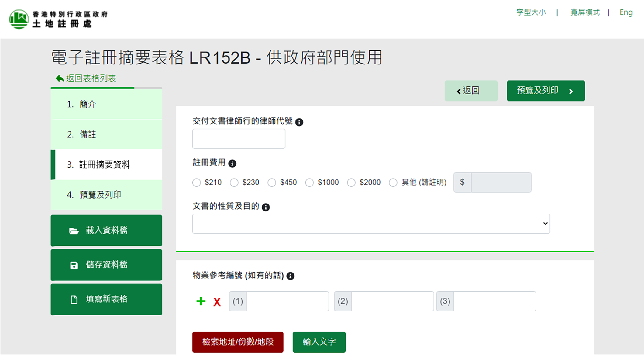Click the 輸入文字 button
This screenshot has height=355, width=644.
319,342
